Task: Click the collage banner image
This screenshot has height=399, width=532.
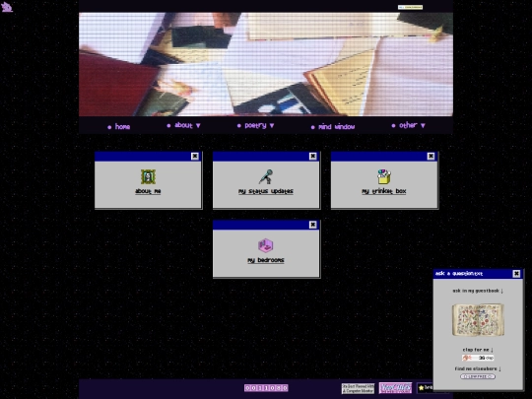Action: (266, 64)
